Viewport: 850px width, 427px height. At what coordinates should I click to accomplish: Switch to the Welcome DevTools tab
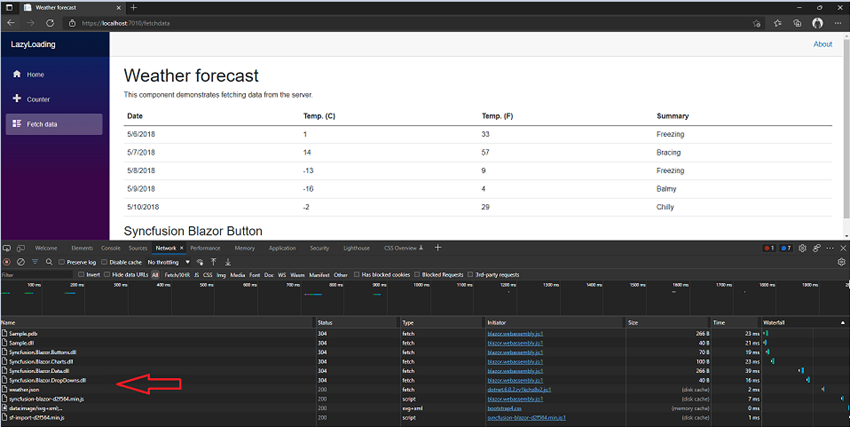click(x=46, y=248)
